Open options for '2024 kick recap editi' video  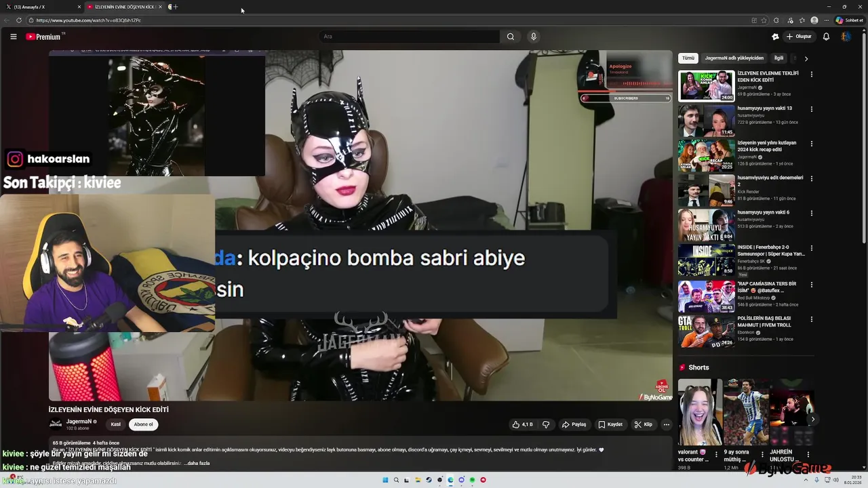pos(811,144)
